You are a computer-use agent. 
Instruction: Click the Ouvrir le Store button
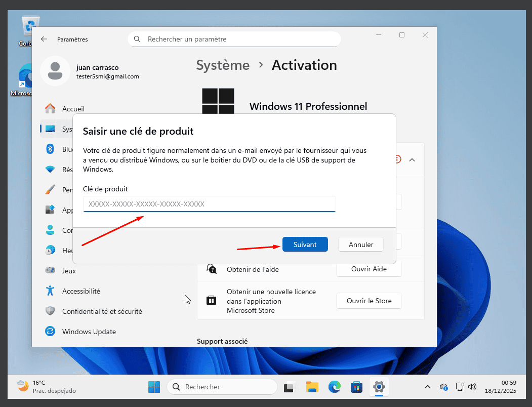(x=369, y=301)
